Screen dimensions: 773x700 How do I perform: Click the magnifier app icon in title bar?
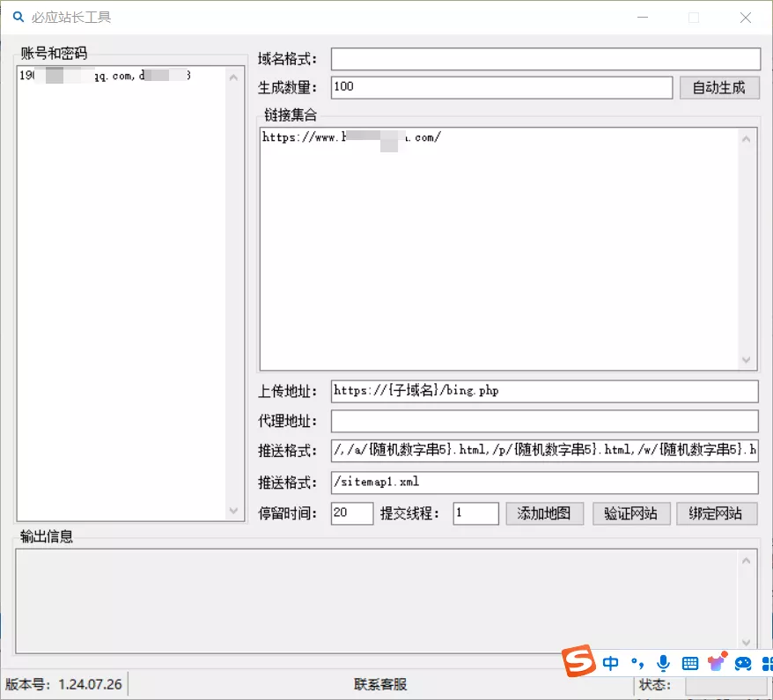(18, 18)
